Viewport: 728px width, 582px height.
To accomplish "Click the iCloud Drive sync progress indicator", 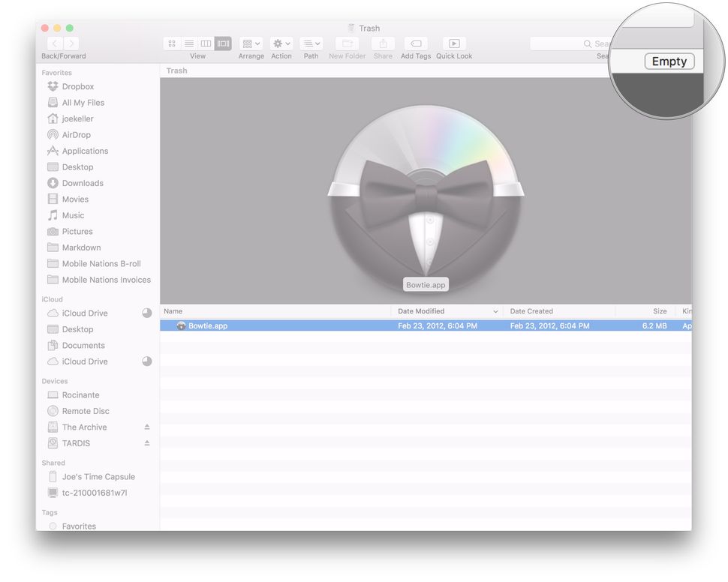I will [148, 313].
